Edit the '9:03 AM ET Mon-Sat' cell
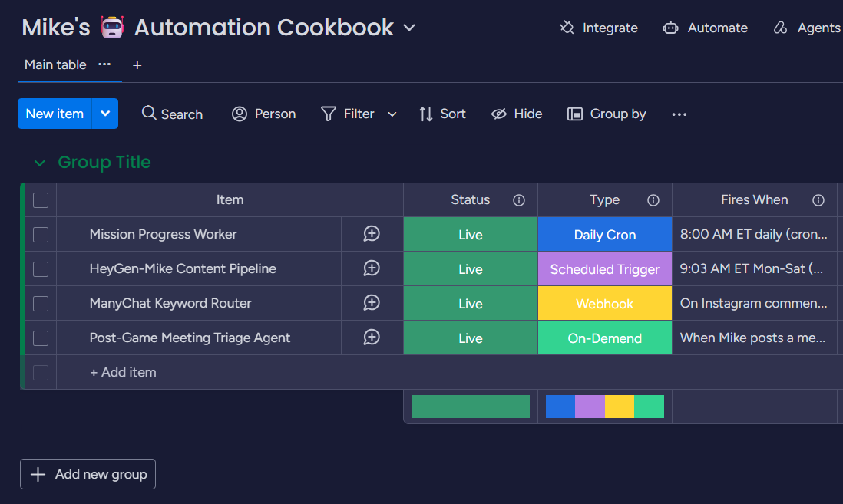The height and width of the screenshot is (504, 843). [754, 268]
